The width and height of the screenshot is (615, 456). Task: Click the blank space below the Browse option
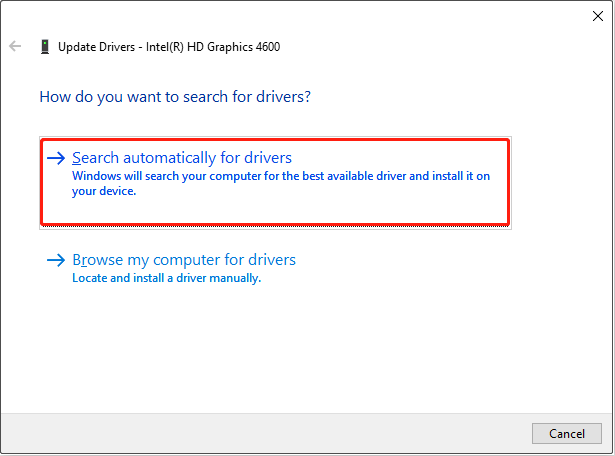point(300,350)
